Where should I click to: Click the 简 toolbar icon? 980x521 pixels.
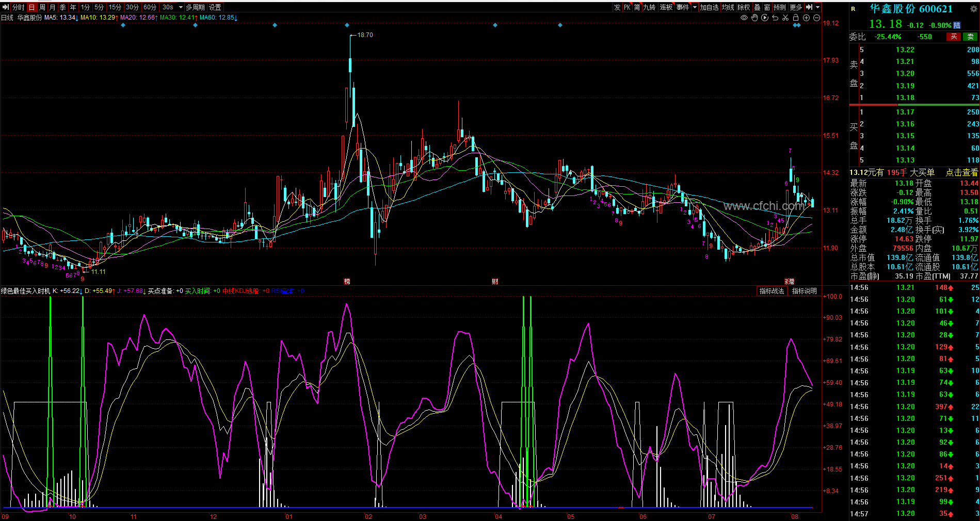pyautogui.click(x=637, y=7)
